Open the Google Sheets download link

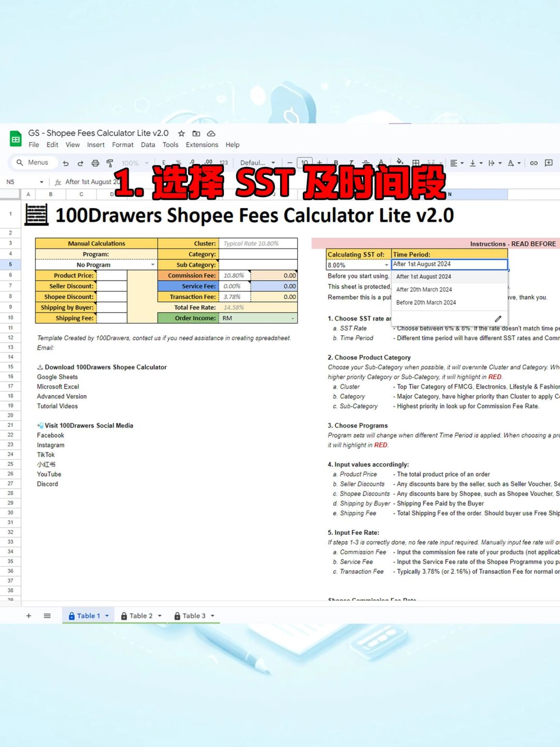point(58,377)
